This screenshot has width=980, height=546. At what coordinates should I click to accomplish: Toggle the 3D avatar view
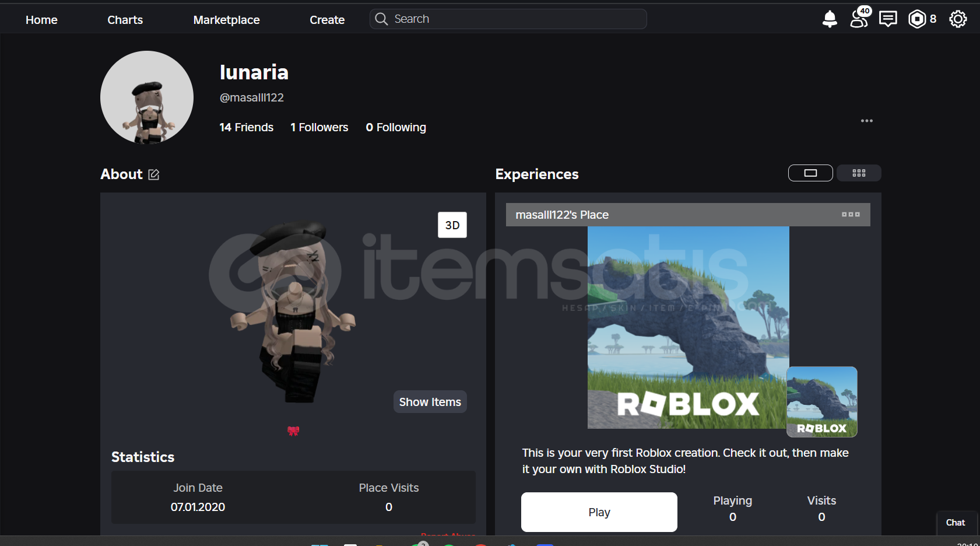tap(452, 225)
